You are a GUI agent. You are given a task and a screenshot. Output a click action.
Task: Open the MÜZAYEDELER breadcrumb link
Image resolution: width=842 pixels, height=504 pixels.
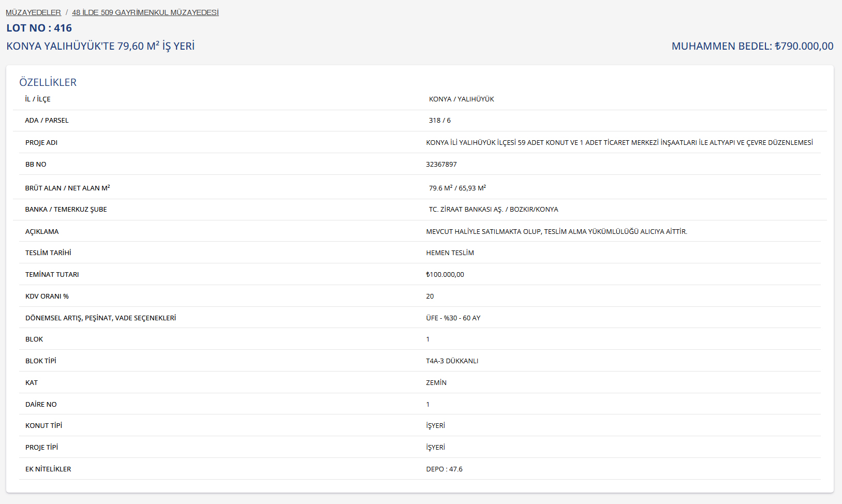click(33, 12)
